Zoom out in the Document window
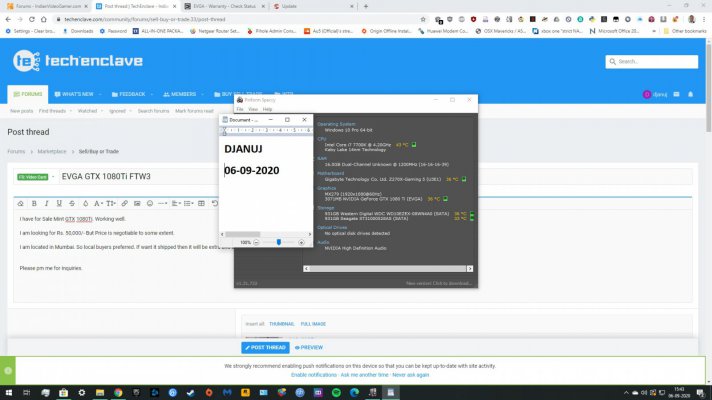The width and height of the screenshot is (712, 400). click(x=256, y=242)
